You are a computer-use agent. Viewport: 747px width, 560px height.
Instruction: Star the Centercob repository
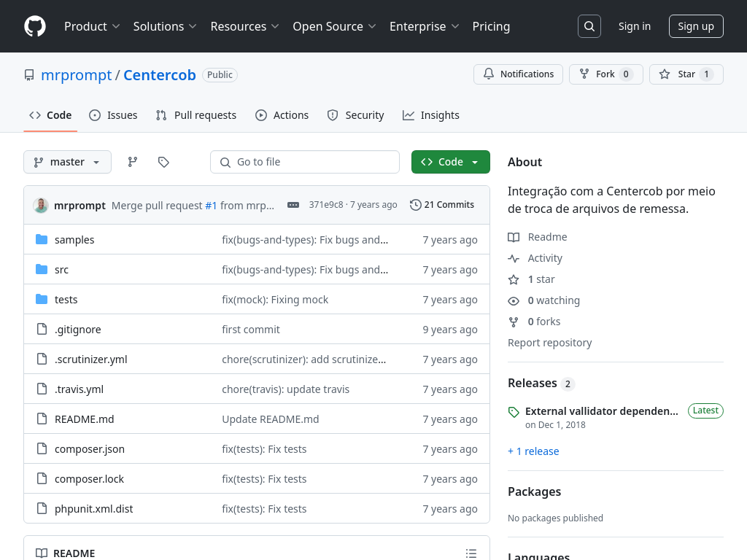coord(686,74)
